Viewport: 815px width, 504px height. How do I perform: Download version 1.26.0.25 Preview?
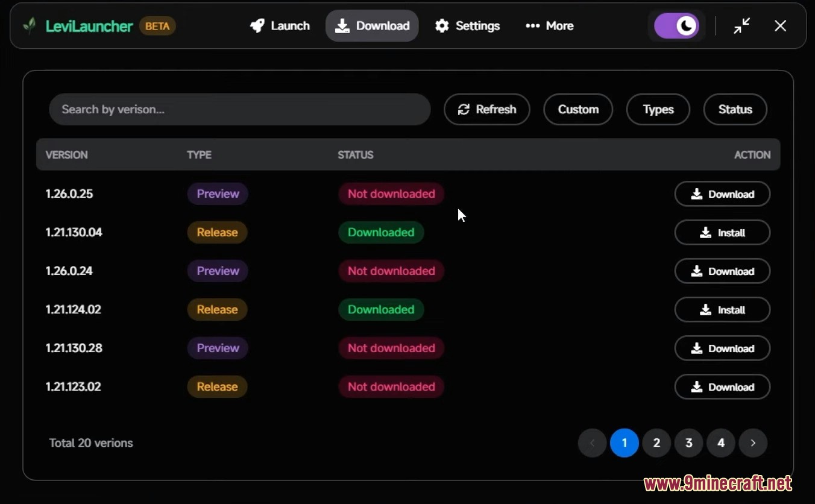[x=722, y=194]
